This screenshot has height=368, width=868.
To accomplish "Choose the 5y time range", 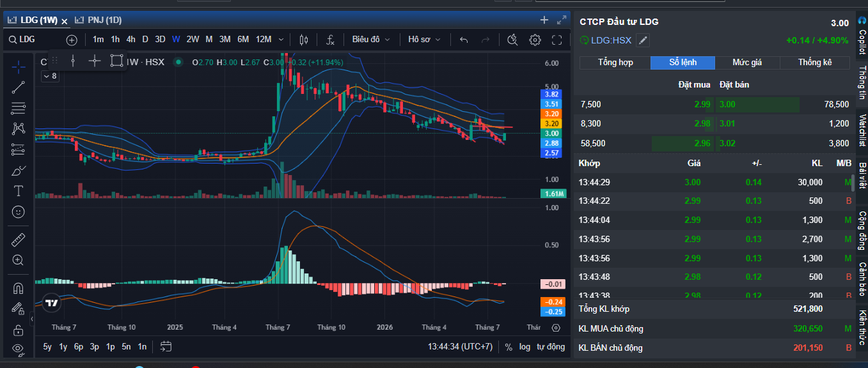I will [47, 347].
